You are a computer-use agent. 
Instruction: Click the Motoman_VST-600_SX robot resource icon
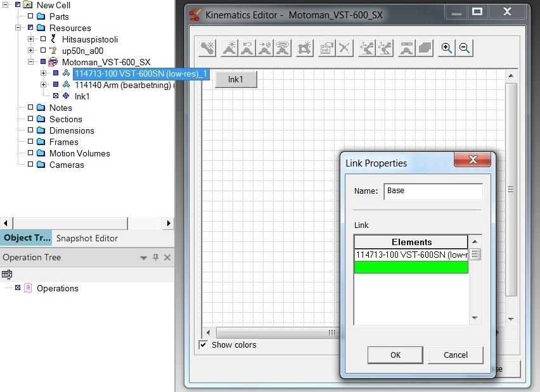[53, 62]
